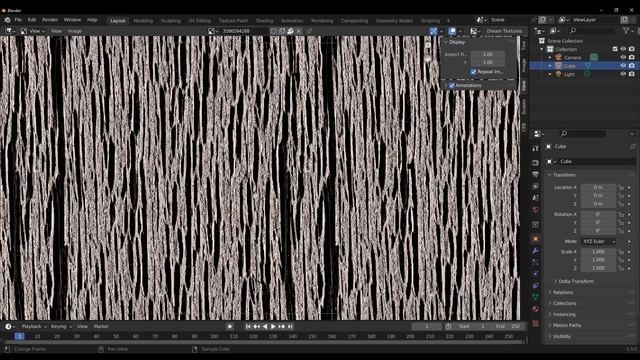The width and height of the screenshot is (640, 360).
Task: Select the Light object in outliner
Action: (x=569, y=74)
